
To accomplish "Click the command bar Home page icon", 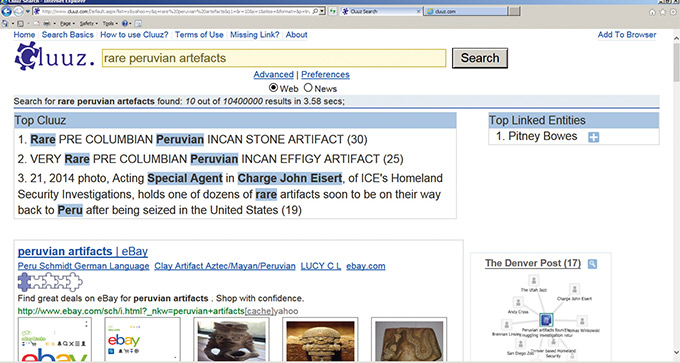I will pyautogui.click(x=4, y=23).
